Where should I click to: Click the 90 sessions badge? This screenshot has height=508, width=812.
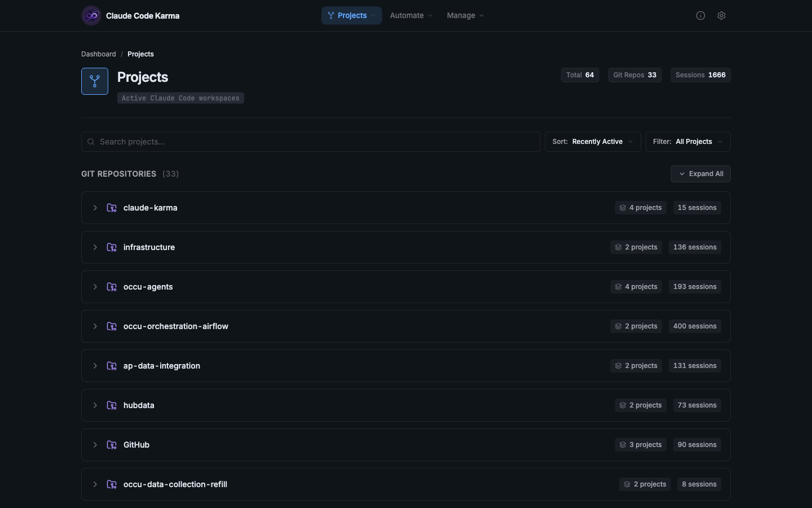[x=697, y=445]
